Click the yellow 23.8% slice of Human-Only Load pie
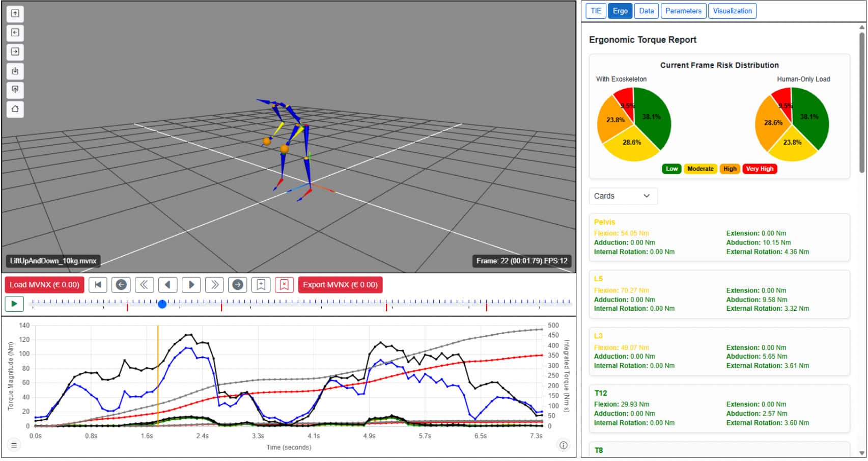Screen dimensions: 868x461 pos(793,144)
